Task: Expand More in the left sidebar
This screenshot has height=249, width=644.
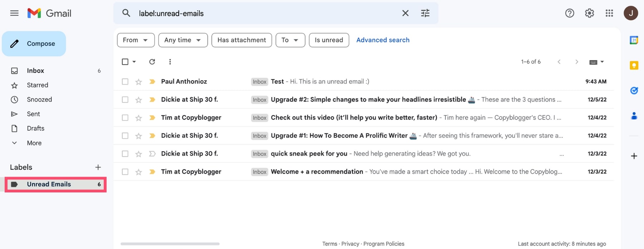Action: [34, 143]
